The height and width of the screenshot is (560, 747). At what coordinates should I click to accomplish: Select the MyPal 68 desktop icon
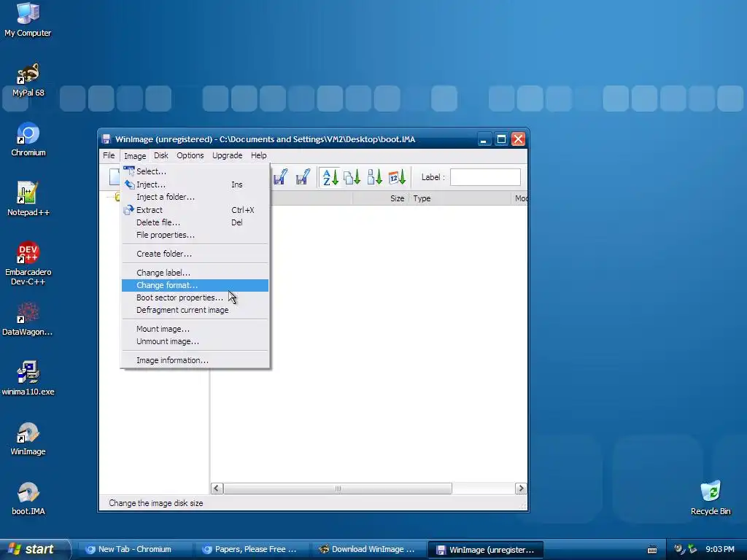click(28, 80)
